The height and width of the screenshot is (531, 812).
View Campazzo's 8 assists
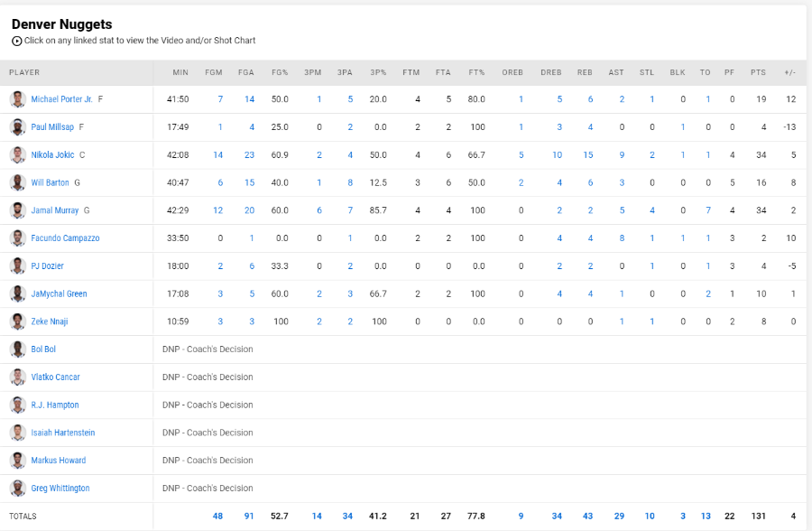[x=622, y=238]
